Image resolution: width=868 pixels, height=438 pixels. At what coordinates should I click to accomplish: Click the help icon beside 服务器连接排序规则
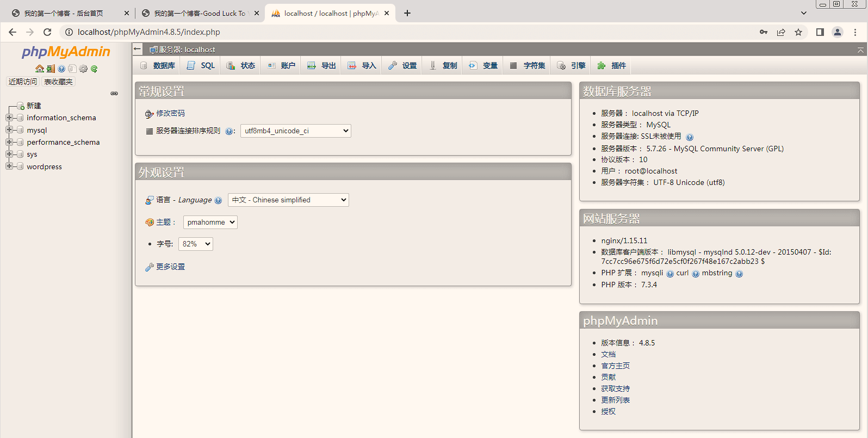click(x=229, y=131)
